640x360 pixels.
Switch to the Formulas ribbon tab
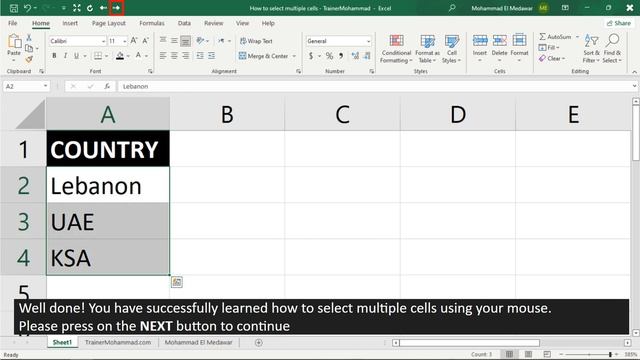coord(152,23)
